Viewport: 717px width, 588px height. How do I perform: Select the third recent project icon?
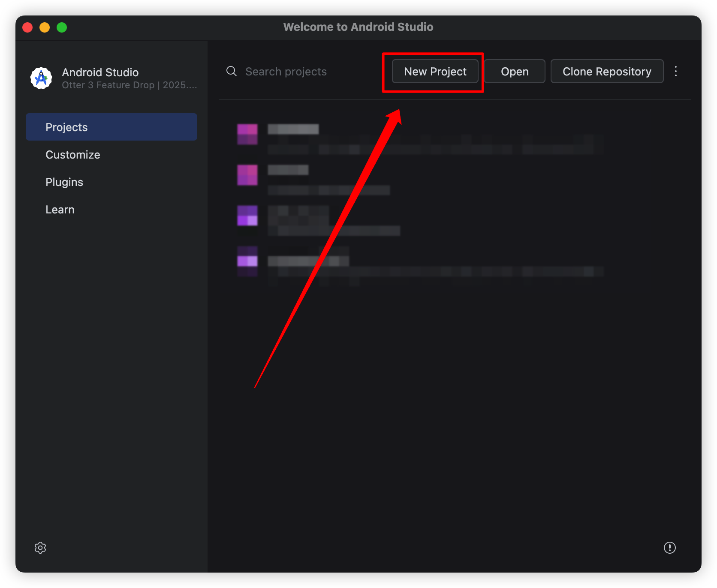[247, 216]
